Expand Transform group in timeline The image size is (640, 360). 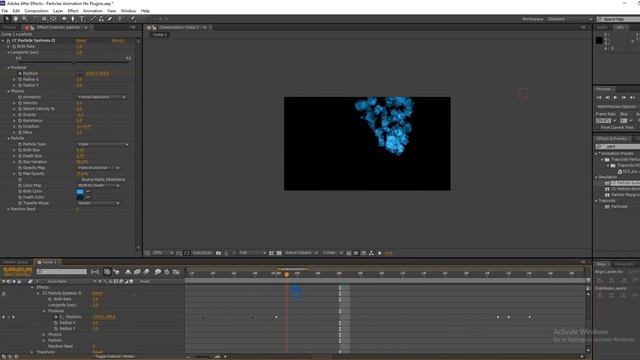click(x=32, y=352)
